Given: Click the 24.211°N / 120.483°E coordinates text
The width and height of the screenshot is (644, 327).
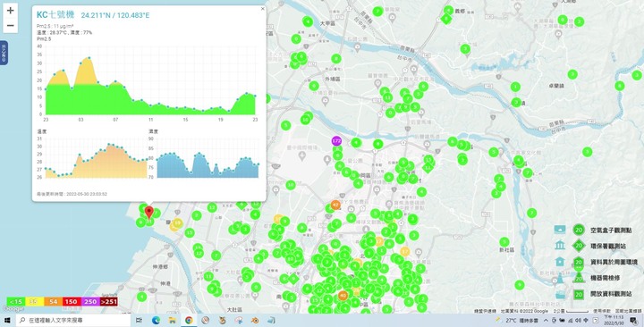Looking at the screenshot, I should pyautogui.click(x=115, y=15).
